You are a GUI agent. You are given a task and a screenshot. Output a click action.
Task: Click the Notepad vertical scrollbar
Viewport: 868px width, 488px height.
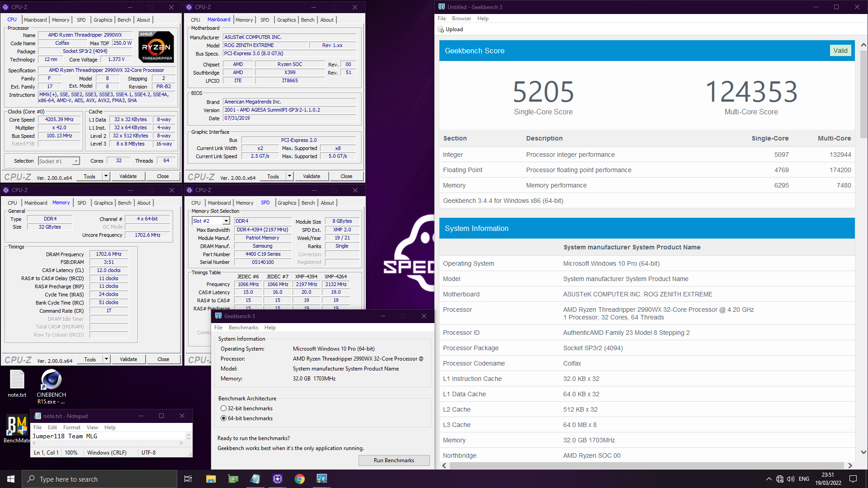189,436
